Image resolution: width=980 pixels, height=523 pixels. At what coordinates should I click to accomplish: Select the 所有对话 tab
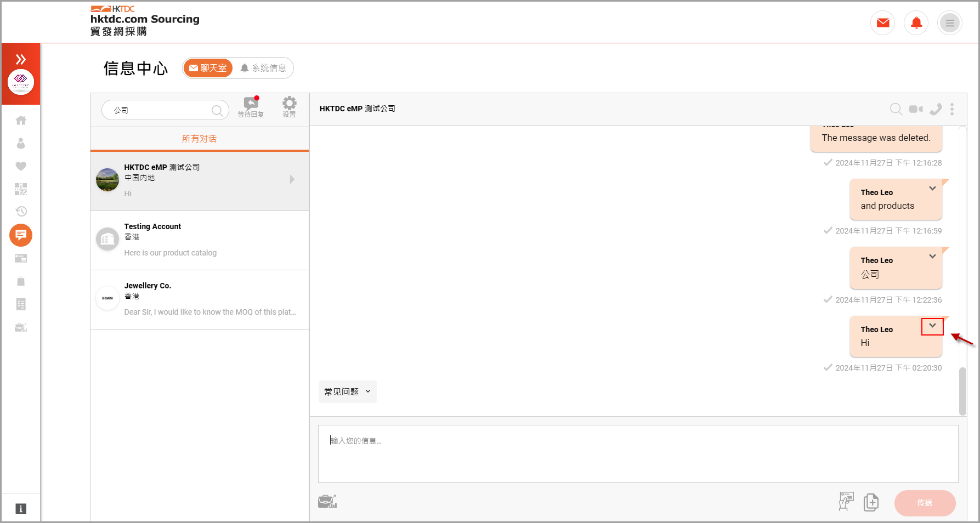(200, 139)
